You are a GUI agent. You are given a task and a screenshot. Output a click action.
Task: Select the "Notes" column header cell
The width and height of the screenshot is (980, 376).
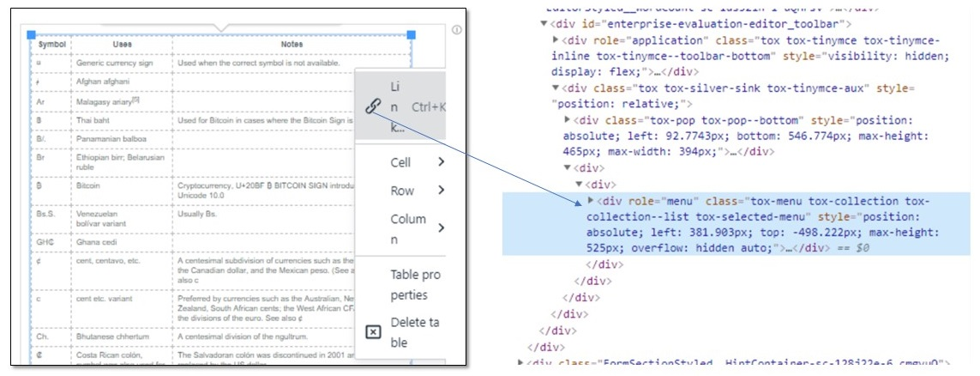(292, 45)
